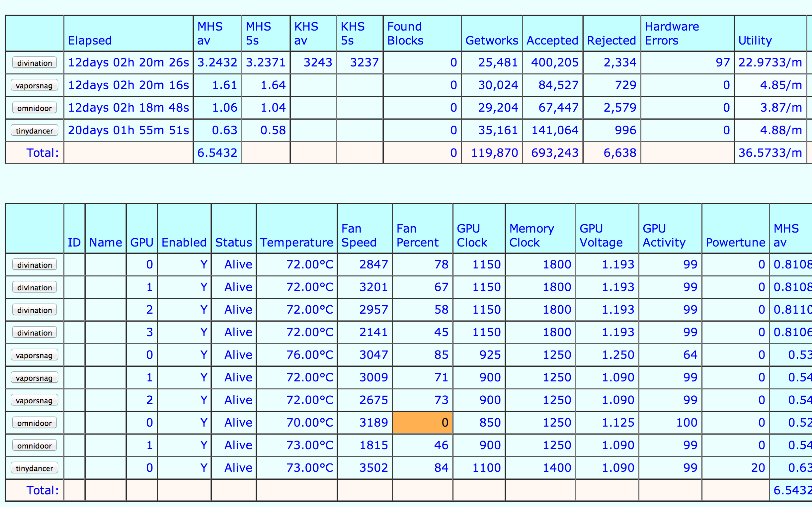
Task: Click the elapsed value 20days 01h 55m 51s
Action: (x=128, y=130)
